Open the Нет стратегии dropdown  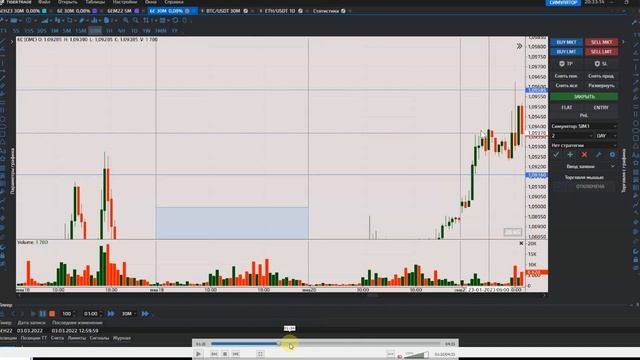pos(584,145)
